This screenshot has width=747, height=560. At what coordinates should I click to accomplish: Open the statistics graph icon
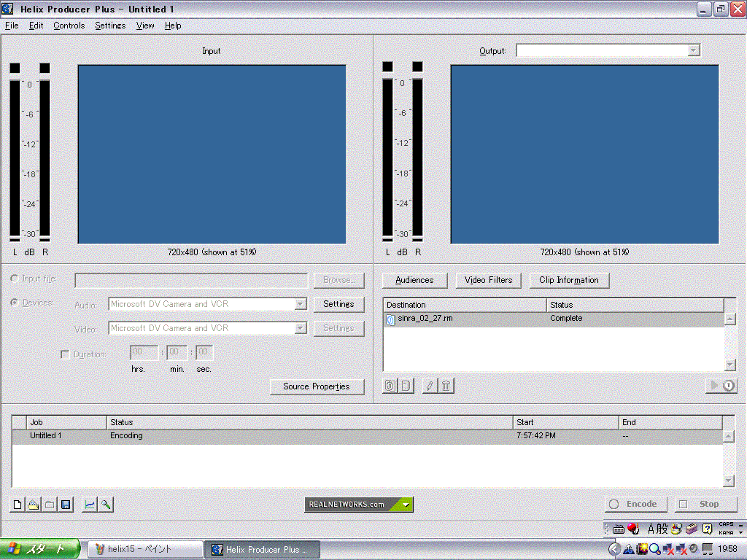tap(89, 505)
